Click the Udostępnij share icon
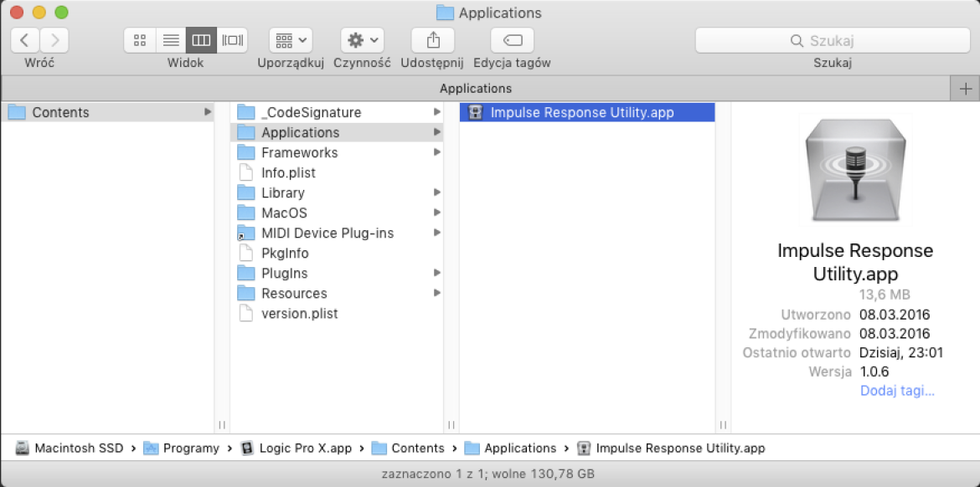 (x=432, y=40)
